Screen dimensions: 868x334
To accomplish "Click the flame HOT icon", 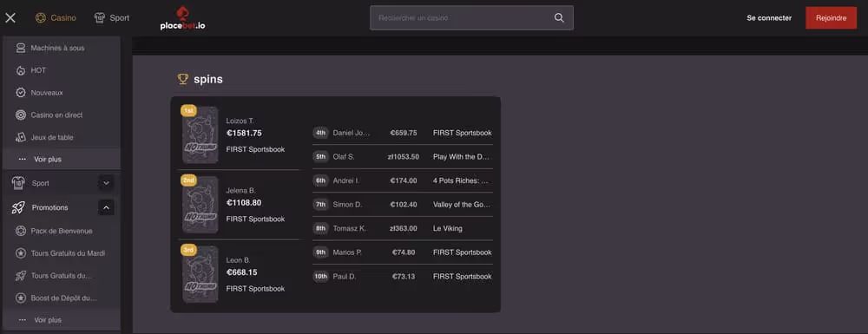I will tap(21, 70).
